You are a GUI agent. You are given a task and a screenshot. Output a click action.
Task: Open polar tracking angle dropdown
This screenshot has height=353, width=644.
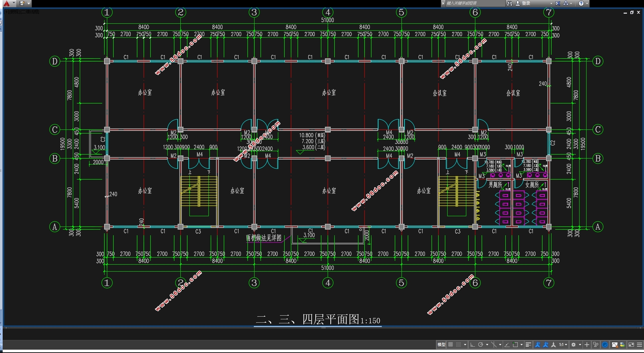(x=487, y=345)
